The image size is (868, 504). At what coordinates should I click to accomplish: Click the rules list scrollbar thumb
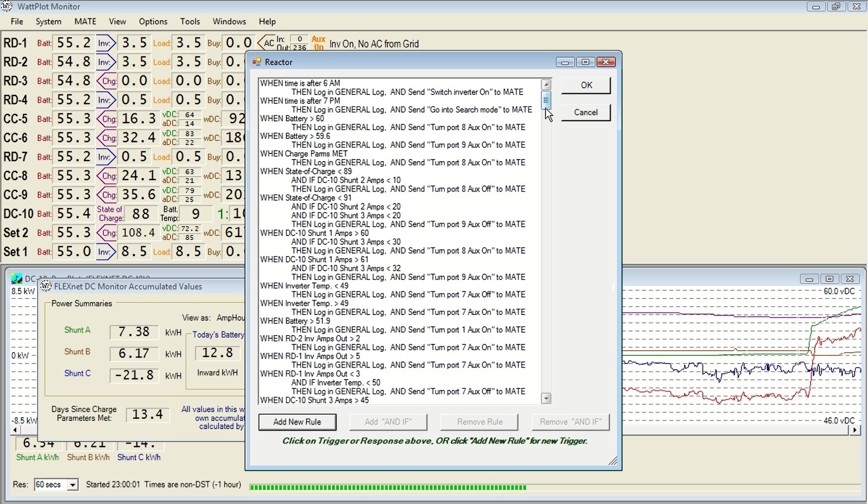[x=546, y=100]
